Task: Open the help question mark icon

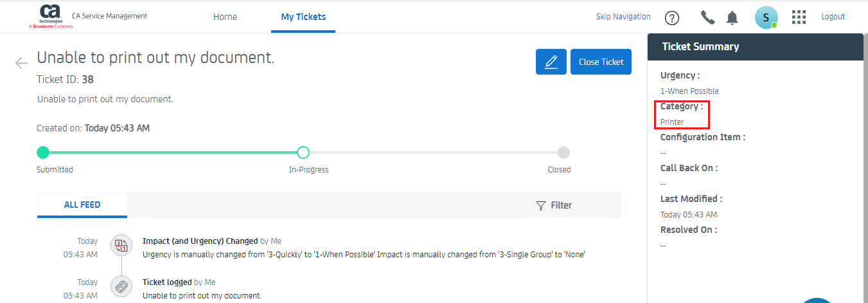Action: (x=672, y=17)
